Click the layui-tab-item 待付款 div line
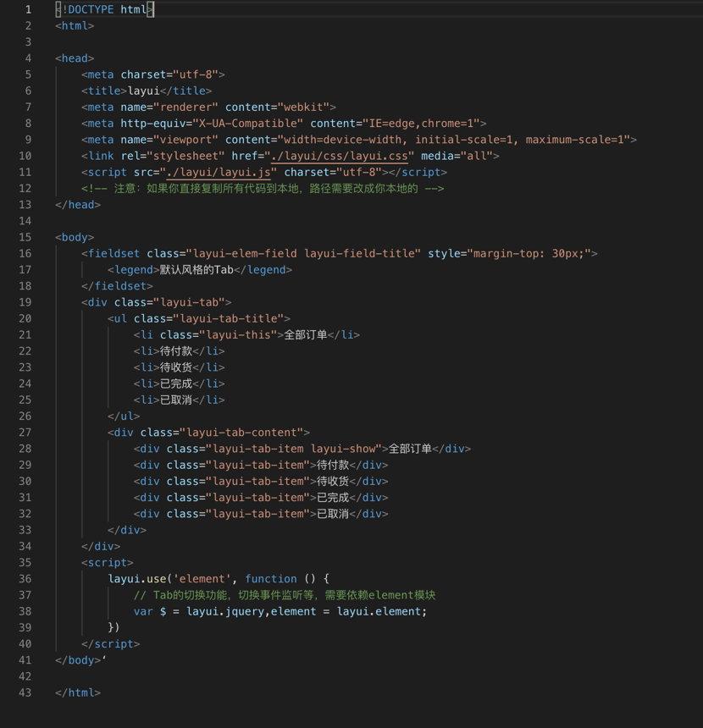The image size is (703, 728). pyautogui.click(x=261, y=465)
